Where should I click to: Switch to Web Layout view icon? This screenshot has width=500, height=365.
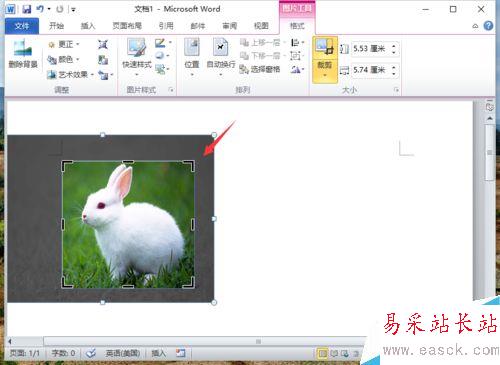(x=345, y=353)
